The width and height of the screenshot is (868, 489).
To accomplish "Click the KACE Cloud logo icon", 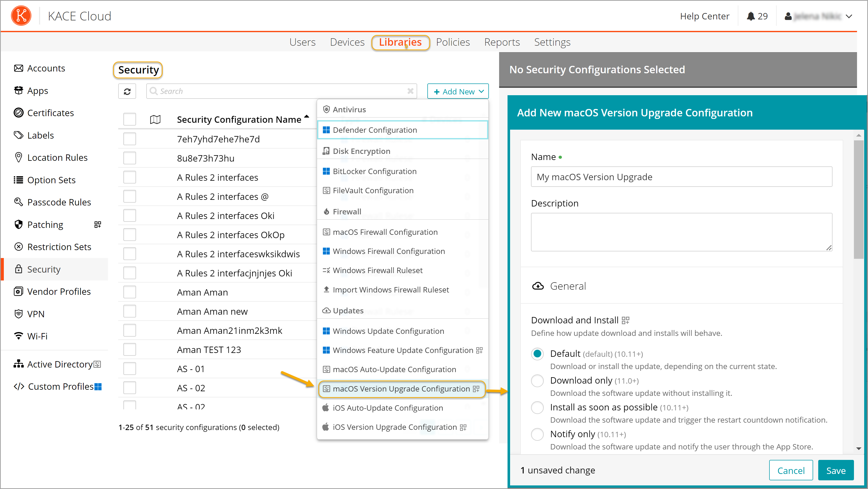I will (21, 16).
